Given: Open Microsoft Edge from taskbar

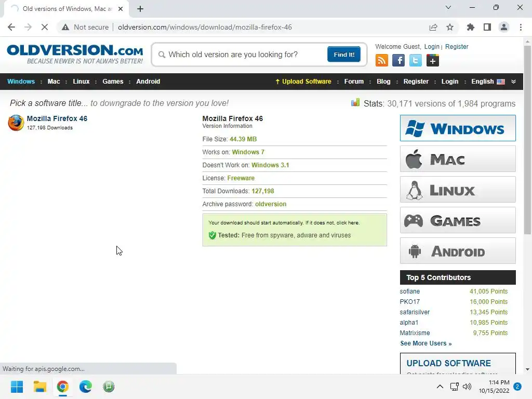Looking at the screenshot, I should pos(86,387).
